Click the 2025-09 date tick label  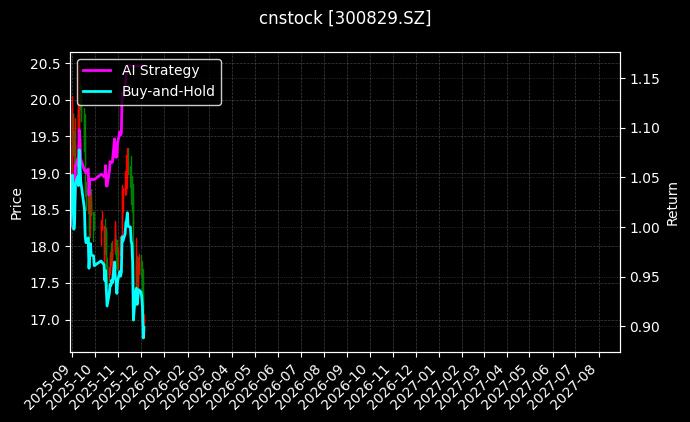coord(48,386)
